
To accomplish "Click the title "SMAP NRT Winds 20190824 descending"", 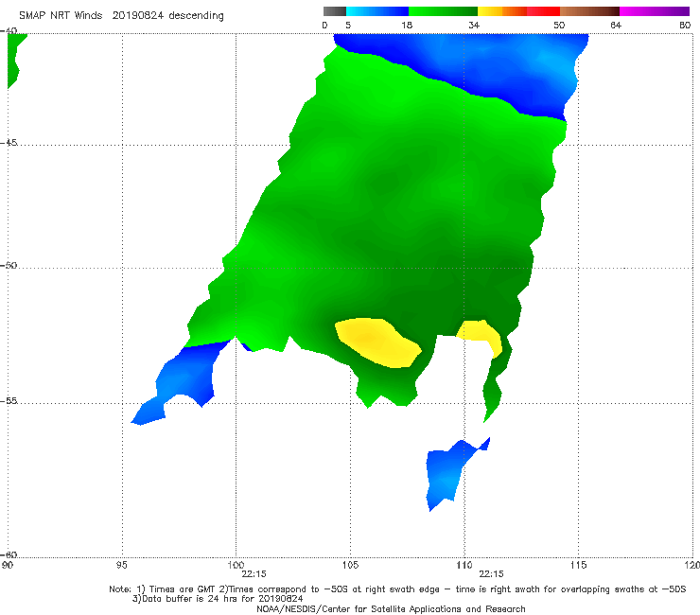I will pos(121,15).
